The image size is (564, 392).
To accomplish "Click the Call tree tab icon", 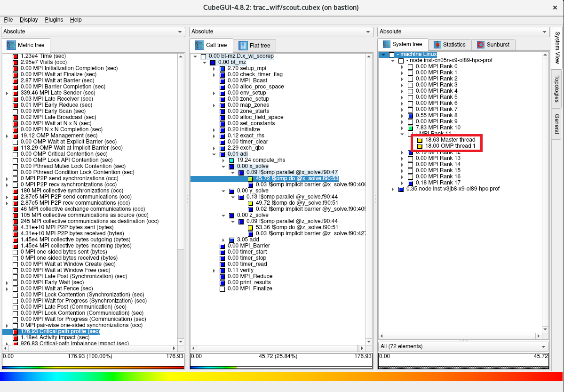I will click(x=199, y=45).
